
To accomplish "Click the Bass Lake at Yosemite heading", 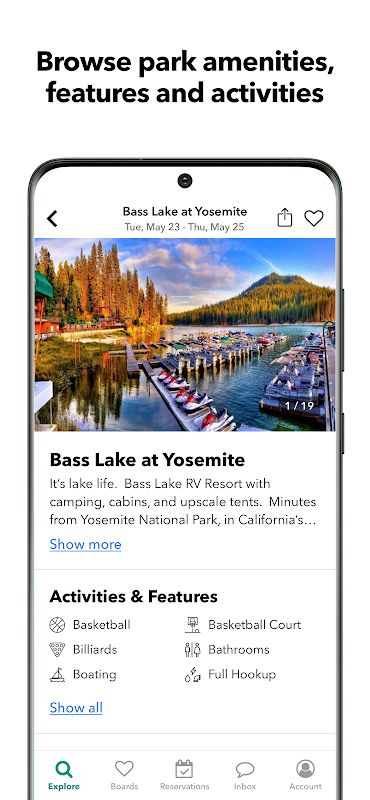I will point(147,460).
